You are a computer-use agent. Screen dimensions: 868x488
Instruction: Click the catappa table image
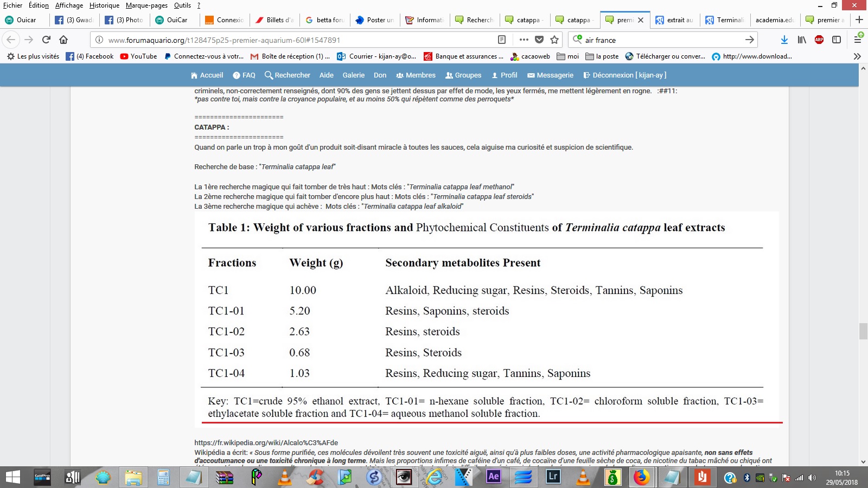[487, 319]
